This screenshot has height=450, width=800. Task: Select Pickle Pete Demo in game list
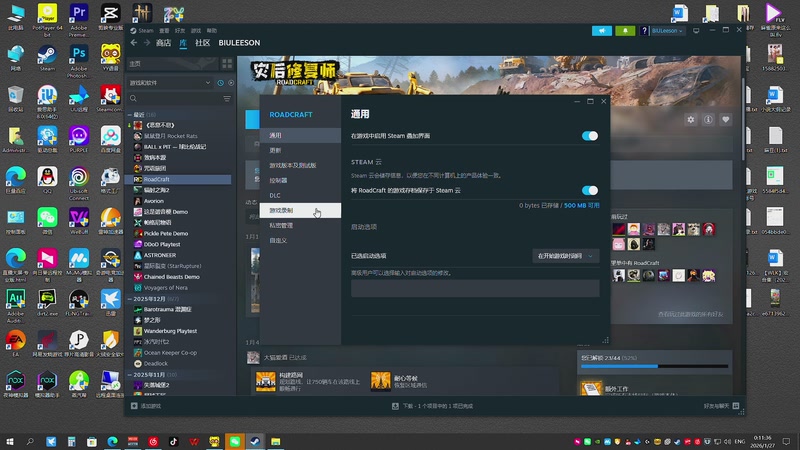[x=179, y=234]
